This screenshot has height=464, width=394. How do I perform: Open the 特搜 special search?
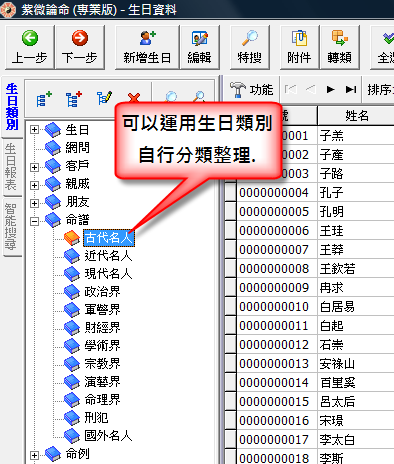coord(250,47)
